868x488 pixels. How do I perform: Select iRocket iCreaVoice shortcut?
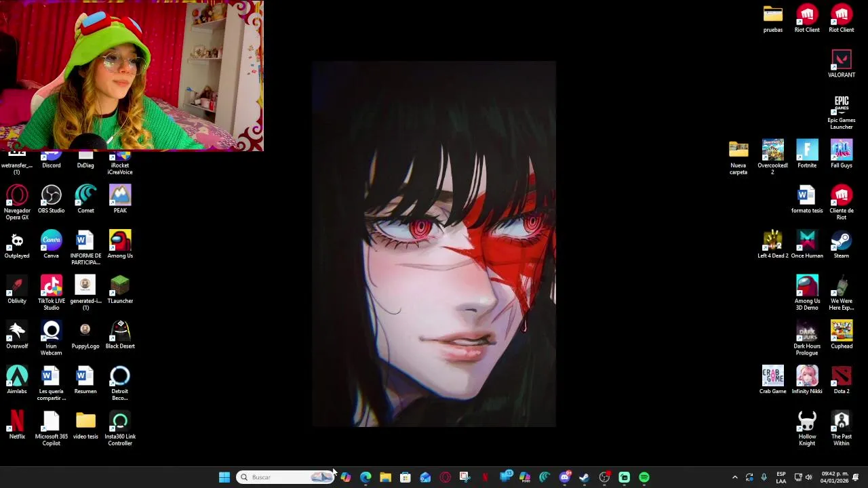pos(120,163)
